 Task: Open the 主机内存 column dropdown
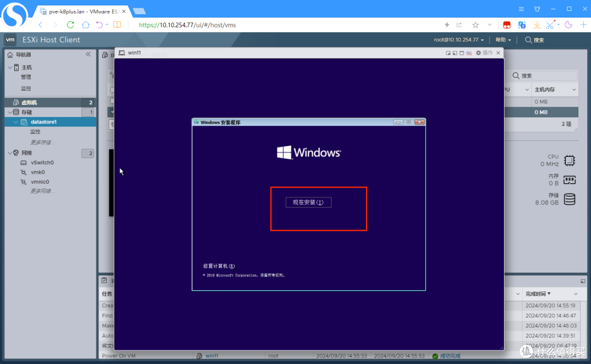[x=574, y=90]
